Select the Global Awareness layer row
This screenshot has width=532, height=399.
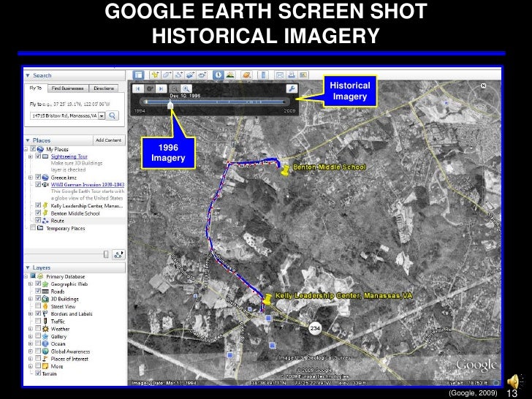pyautogui.click(x=70, y=351)
